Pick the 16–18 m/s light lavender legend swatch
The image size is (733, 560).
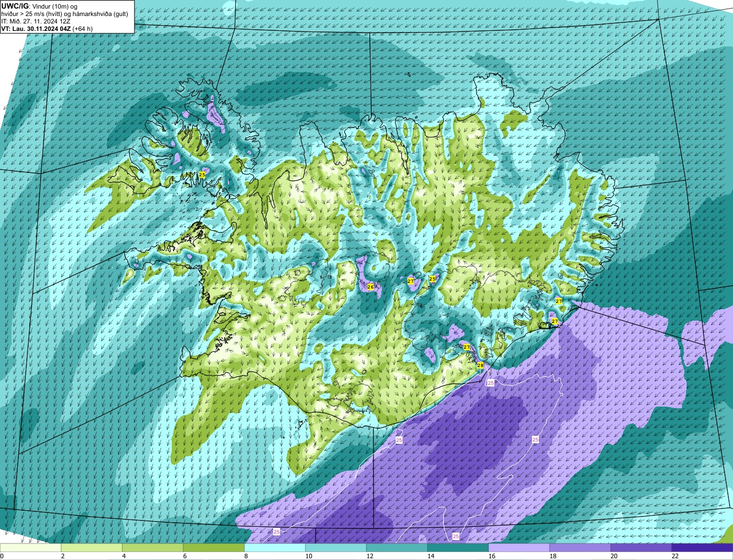[x=519, y=548]
